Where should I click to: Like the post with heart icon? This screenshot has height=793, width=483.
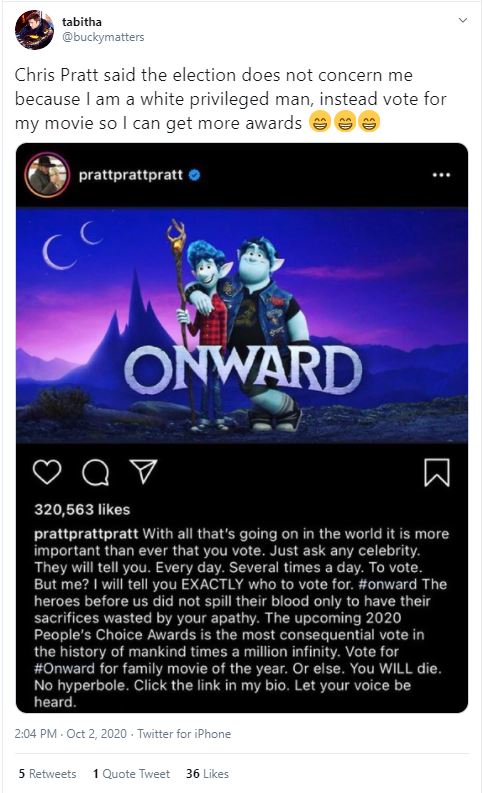pyautogui.click(x=47, y=472)
